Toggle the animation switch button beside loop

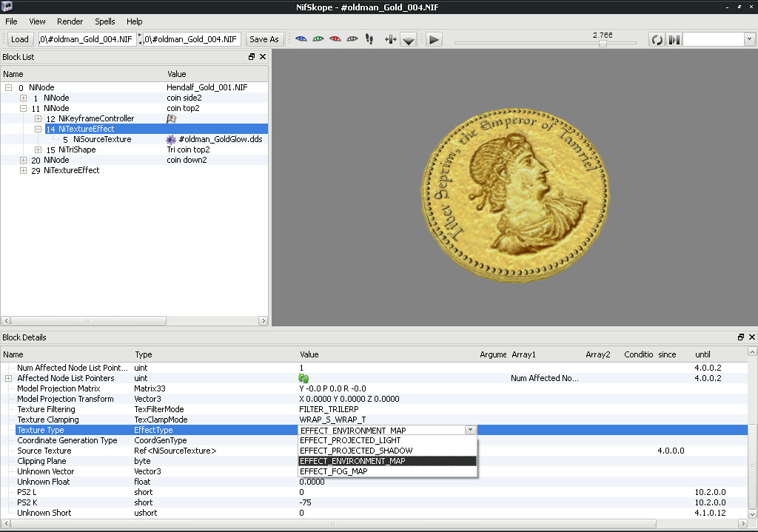pos(674,40)
